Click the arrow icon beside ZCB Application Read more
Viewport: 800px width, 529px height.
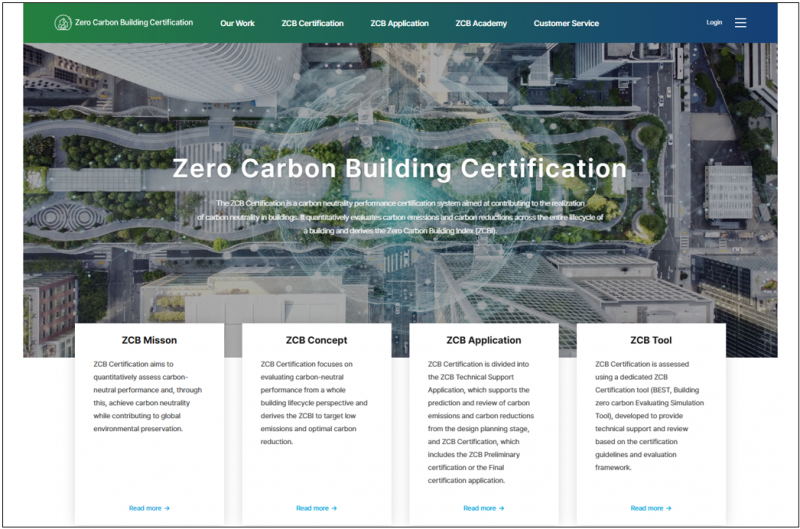(502, 508)
